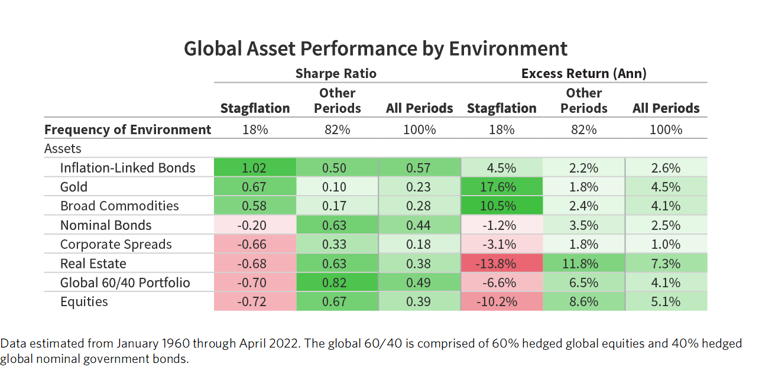This screenshot has width=771, height=370.
Task: Select the Corporate Spreads row label
Action: [x=116, y=245]
